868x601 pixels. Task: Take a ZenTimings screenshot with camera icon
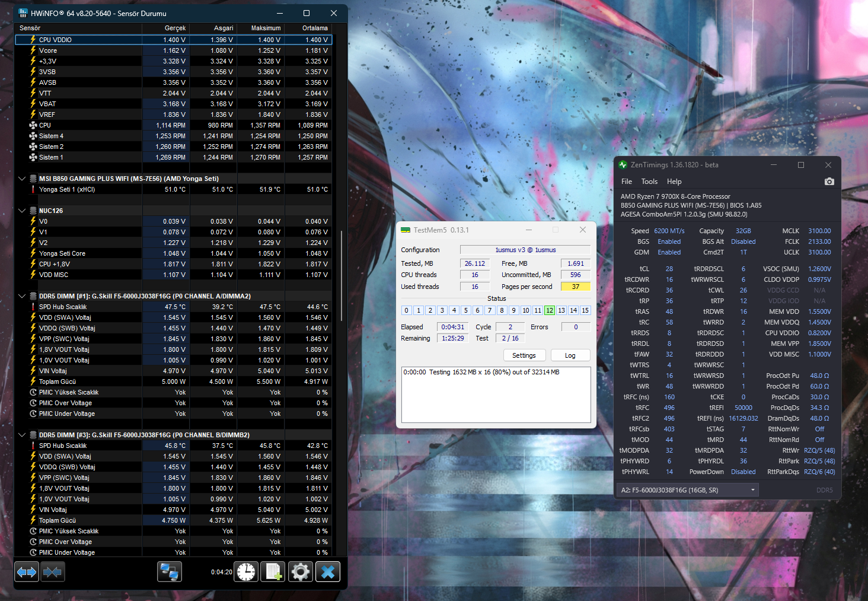pos(829,182)
